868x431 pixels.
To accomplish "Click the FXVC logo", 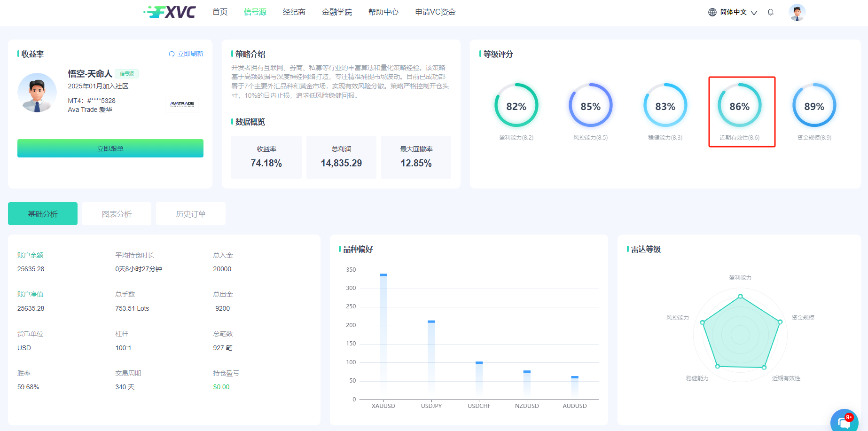I will 170,12.
